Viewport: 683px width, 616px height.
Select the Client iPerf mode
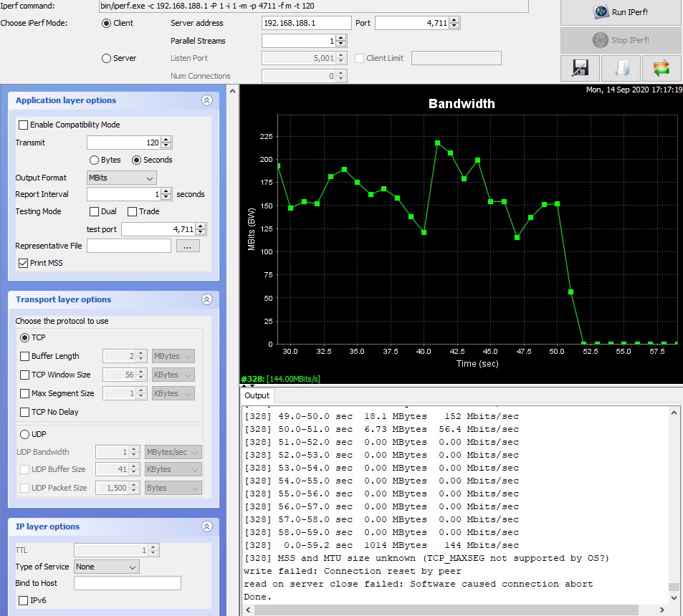(x=106, y=23)
